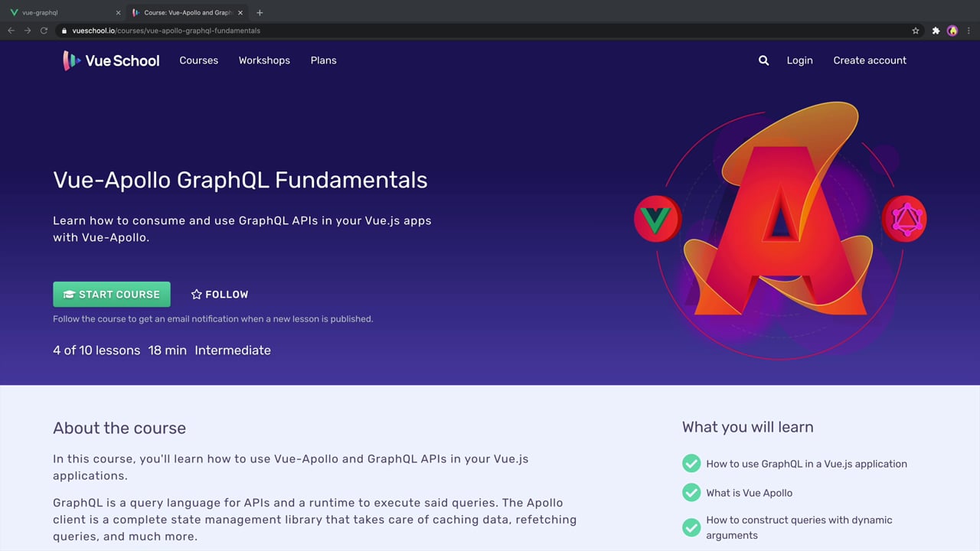Open the Courses menu item
This screenshot has width=980, height=551.
(199, 60)
